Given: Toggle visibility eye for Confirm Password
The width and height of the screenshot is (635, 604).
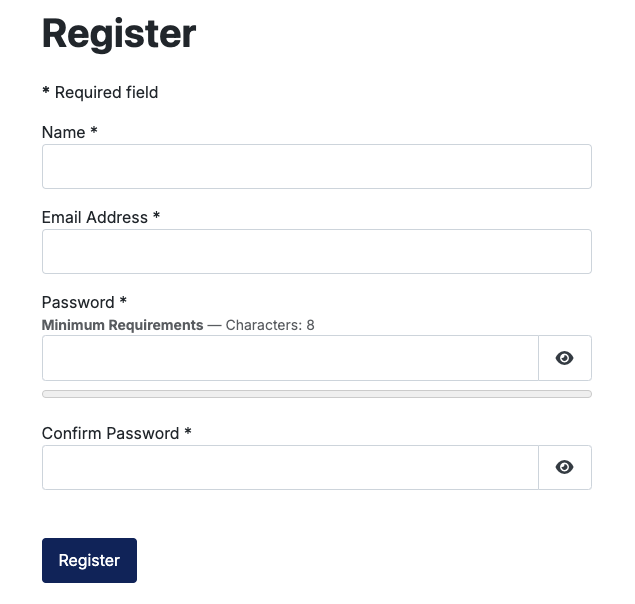Looking at the screenshot, I should click(x=564, y=467).
